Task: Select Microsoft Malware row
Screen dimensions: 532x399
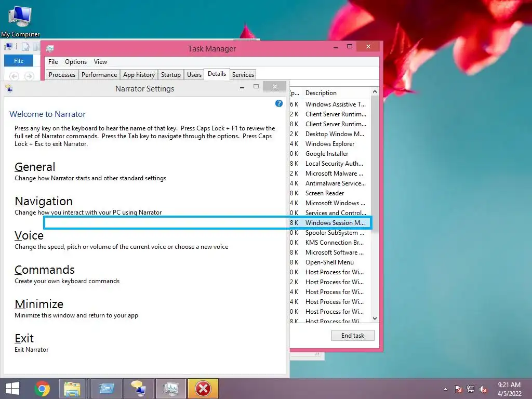Action: [330, 174]
